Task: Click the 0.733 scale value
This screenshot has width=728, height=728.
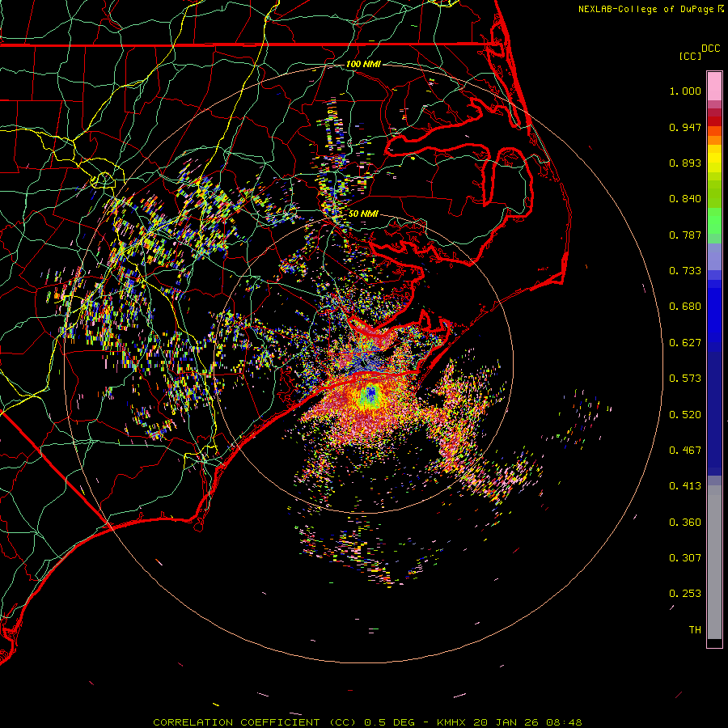Action: 685,271
